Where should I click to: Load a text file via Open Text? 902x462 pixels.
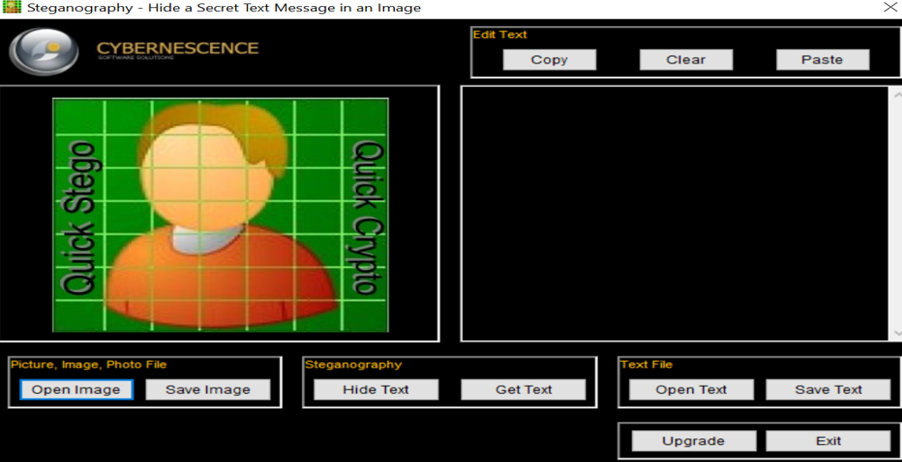pos(691,390)
